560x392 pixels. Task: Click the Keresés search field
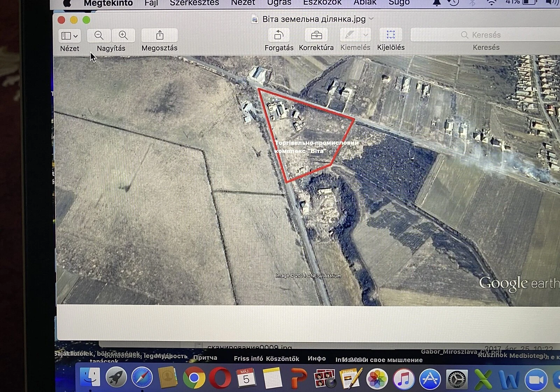[x=486, y=35]
